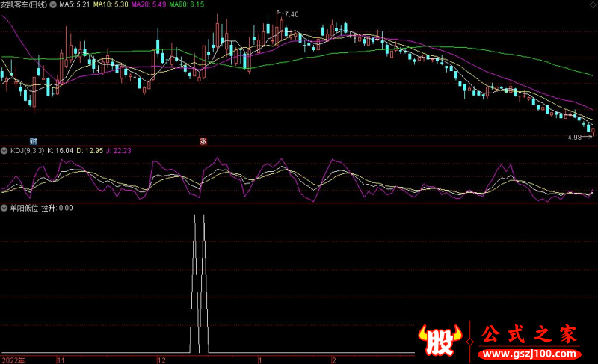The image size is (598, 364).
Task: Click the bull 股 logo icon
Action: (x=441, y=342)
